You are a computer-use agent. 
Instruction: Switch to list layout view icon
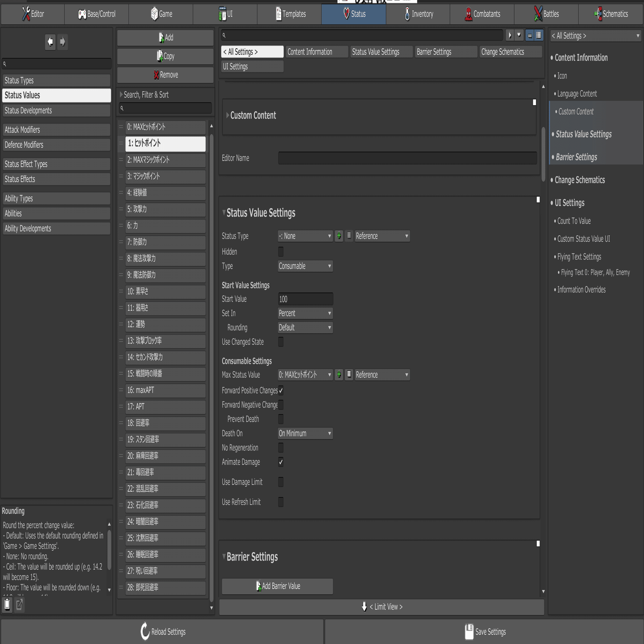pos(539,35)
